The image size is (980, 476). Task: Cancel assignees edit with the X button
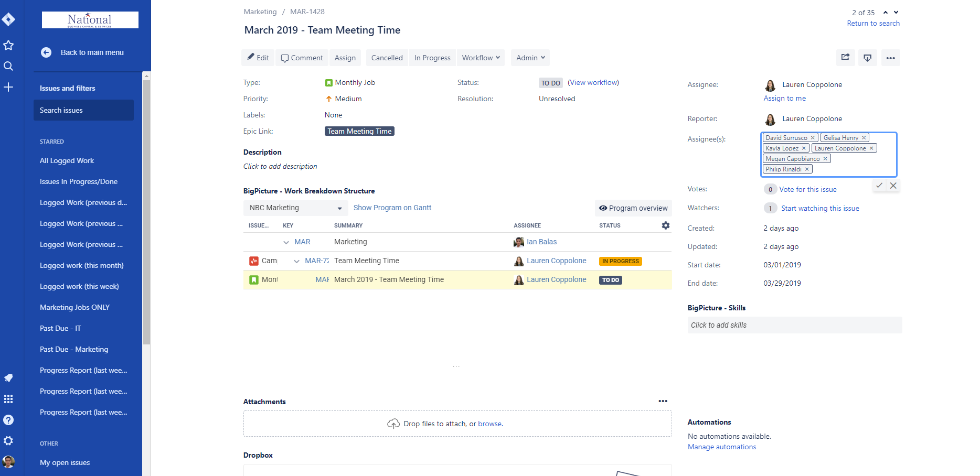[893, 186]
